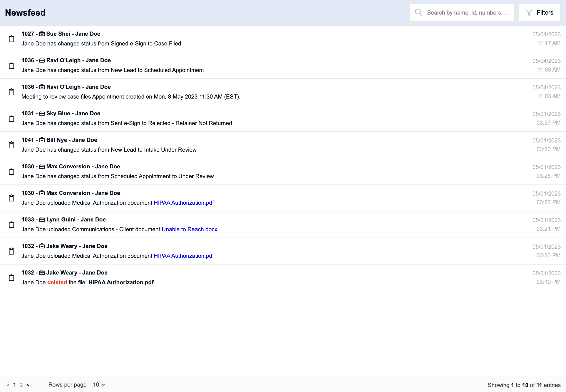Open Max Conversion title above Medical Authorization upload
Image resolution: width=566 pixels, height=392 pixels.
coord(71,193)
